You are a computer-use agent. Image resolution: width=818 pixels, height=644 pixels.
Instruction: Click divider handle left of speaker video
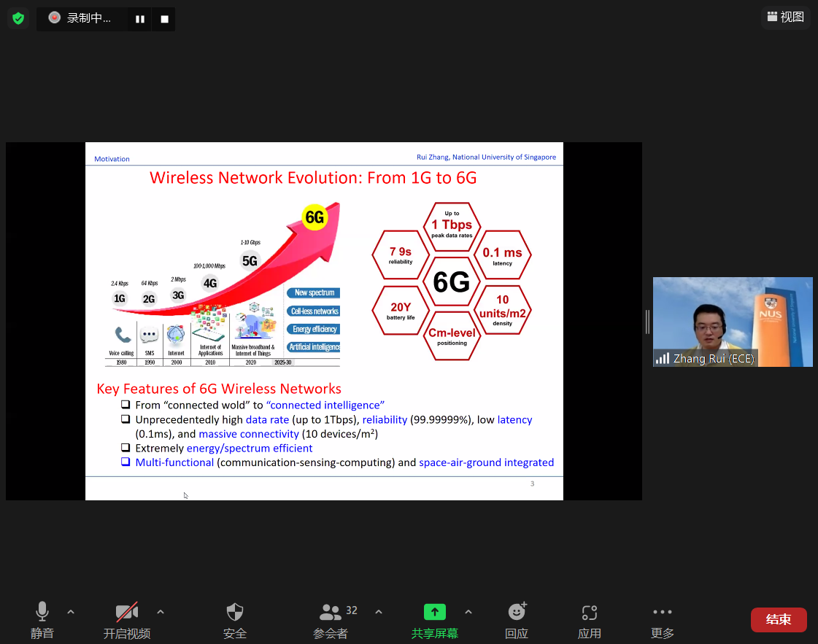tap(647, 322)
